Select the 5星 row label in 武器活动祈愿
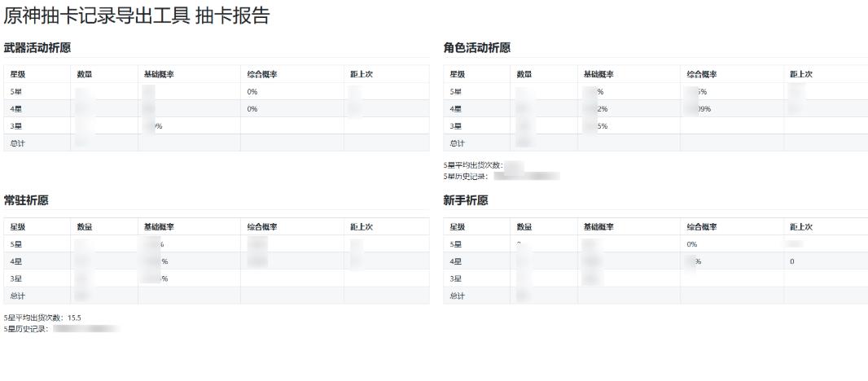The width and height of the screenshot is (868, 381). [x=15, y=92]
